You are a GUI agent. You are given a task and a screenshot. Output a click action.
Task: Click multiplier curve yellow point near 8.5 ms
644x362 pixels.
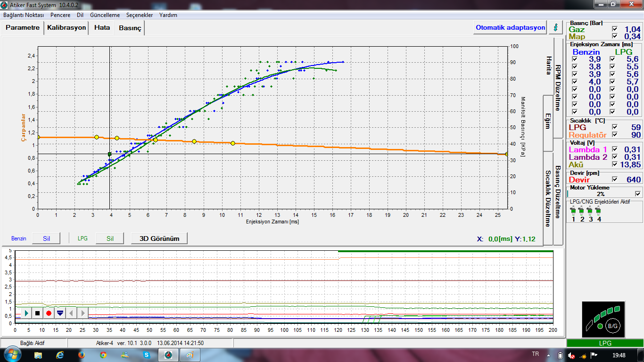[194, 141]
